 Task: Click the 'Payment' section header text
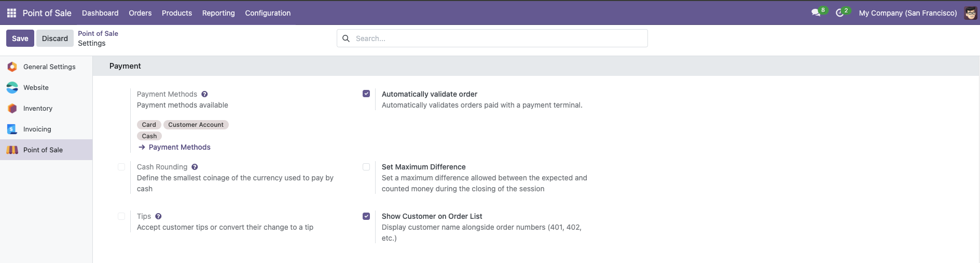click(x=125, y=66)
